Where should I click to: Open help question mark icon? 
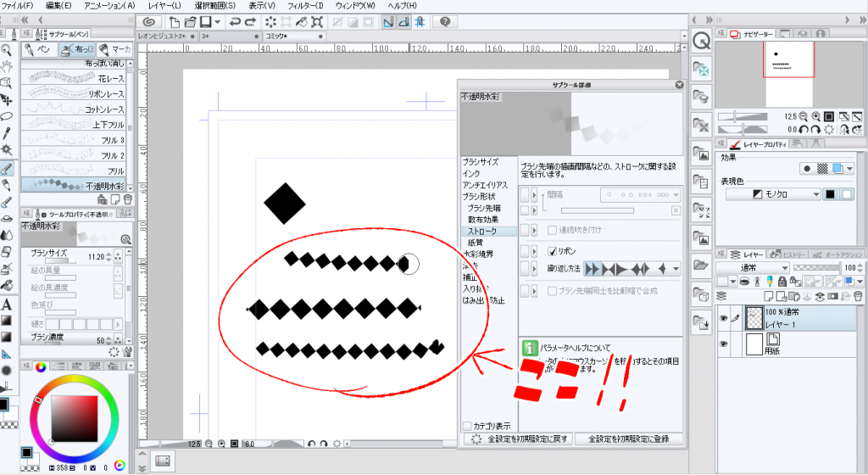click(x=444, y=22)
